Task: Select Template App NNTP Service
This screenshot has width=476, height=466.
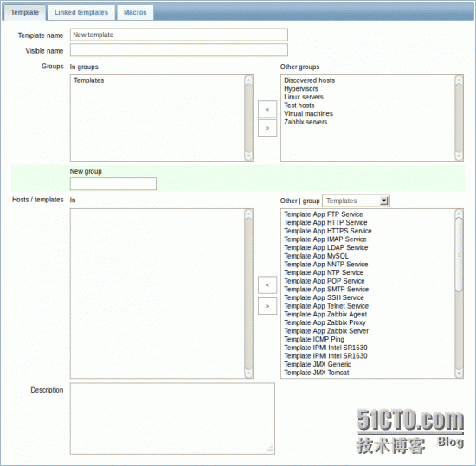Action: (325, 265)
